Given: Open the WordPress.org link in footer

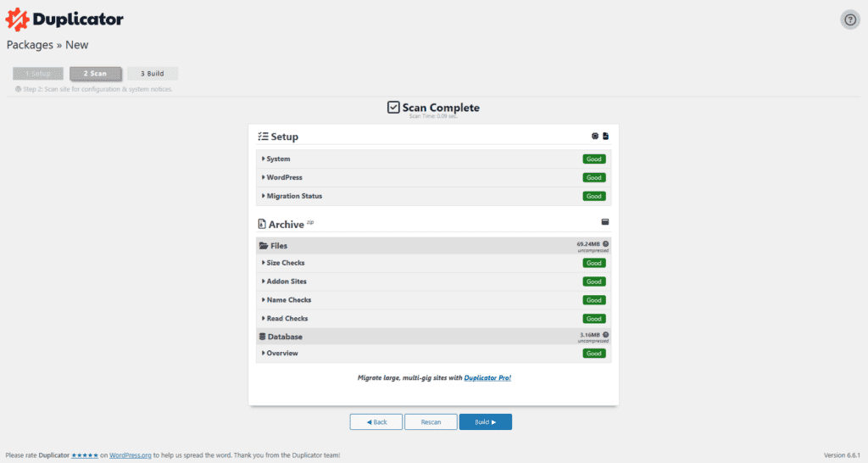Looking at the screenshot, I should tap(130, 455).
